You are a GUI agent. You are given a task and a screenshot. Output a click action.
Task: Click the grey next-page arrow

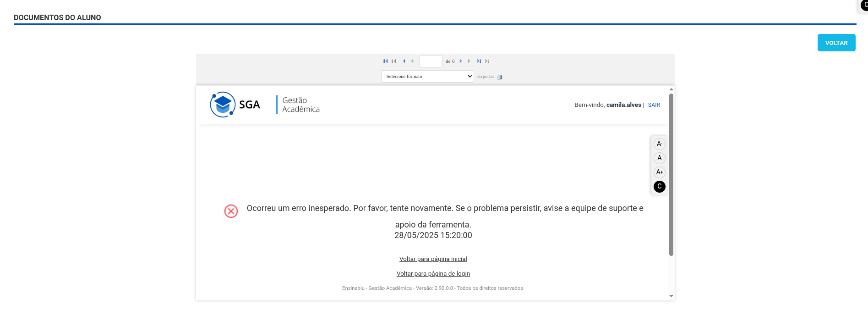point(469,61)
